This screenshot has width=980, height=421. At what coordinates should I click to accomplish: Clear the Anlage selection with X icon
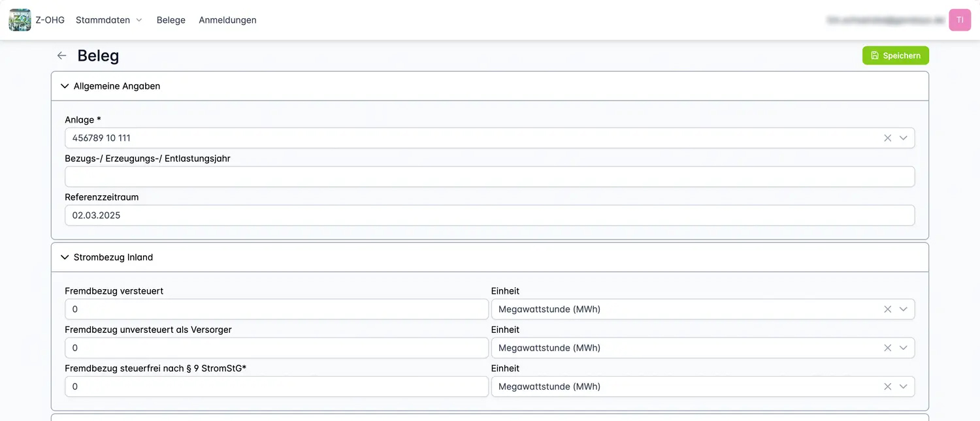(887, 138)
